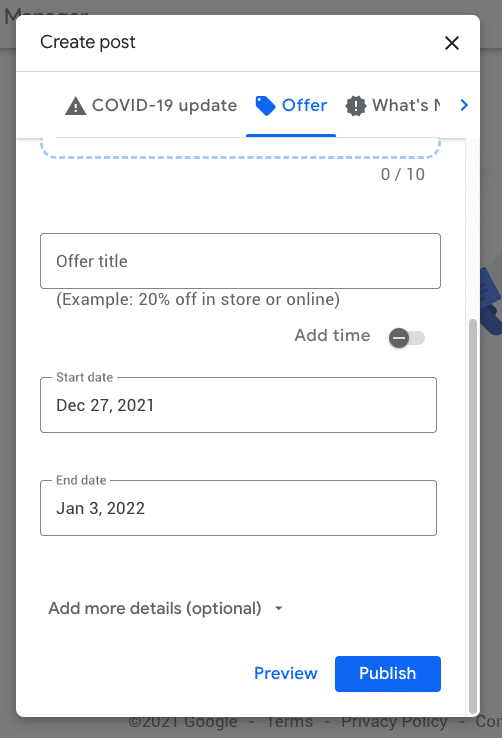The image size is (502, 738).
Task: Click the What's New badge icon
Action: pos(356,105)
